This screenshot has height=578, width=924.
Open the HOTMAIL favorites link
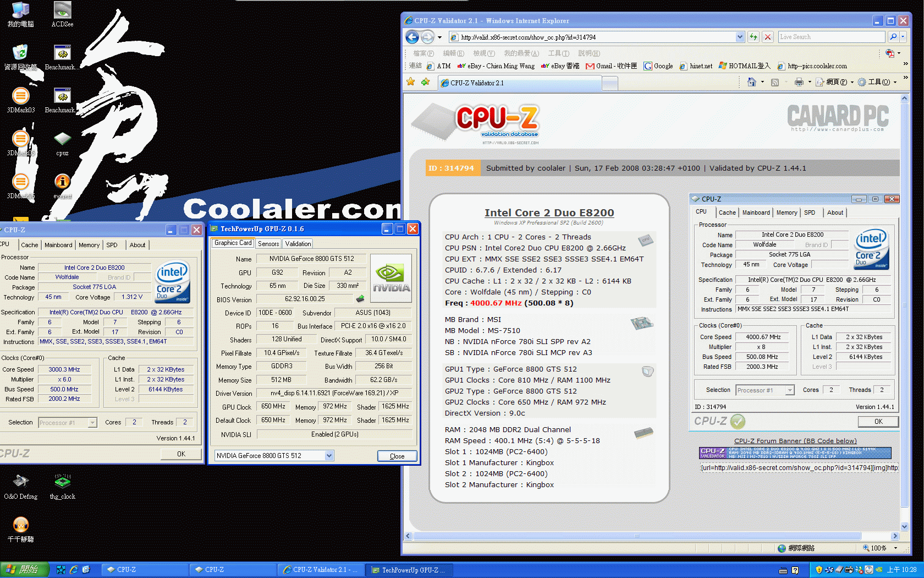point(745,66)
